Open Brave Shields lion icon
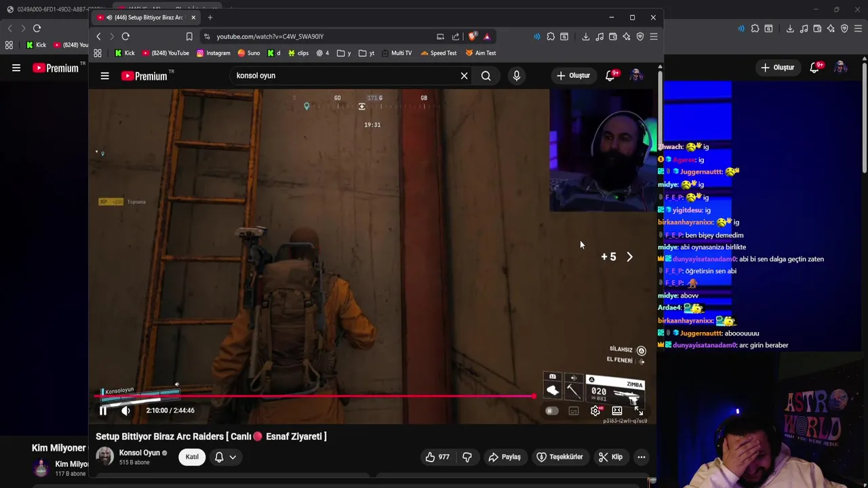The width and height of the screenshot is (868, 488). [x=473, y=37]
